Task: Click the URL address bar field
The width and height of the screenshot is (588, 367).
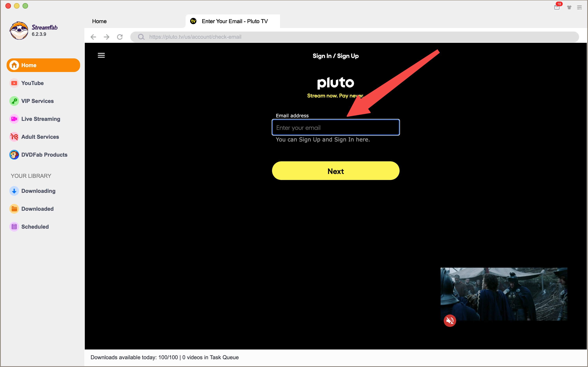Action: pyautogui.click(x=354, y=37)
